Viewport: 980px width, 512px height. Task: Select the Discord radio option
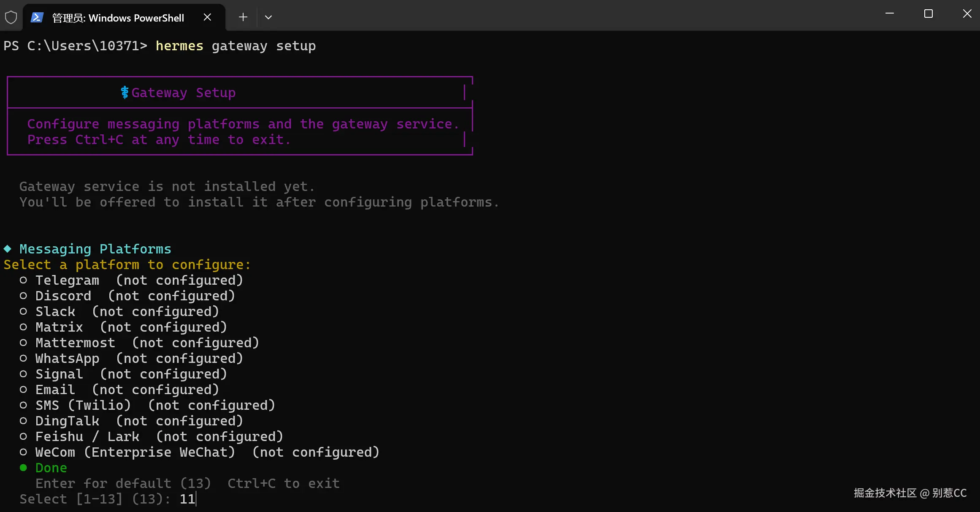point(23,296)
